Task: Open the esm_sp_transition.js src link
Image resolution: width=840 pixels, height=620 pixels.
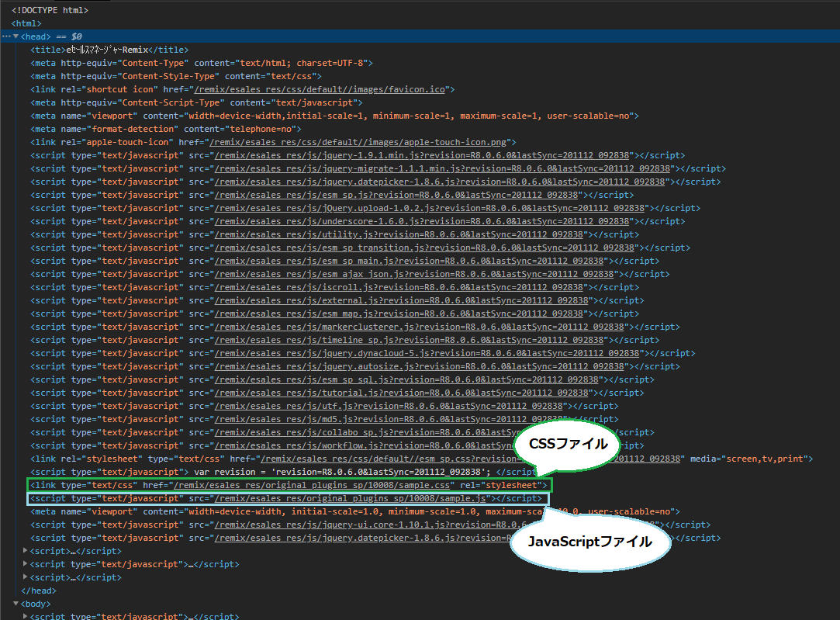Action: tap(424, 248)
